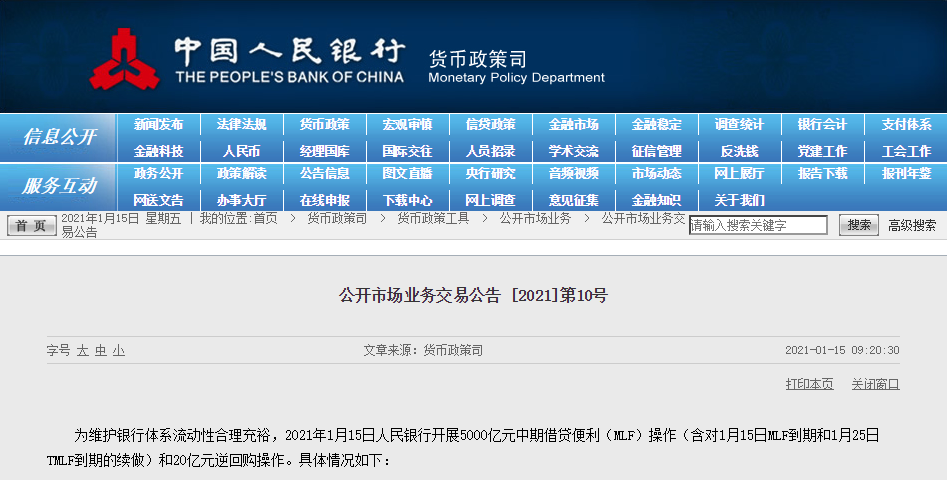Click the 搜索 search button
The width and height of the screenshot is (947, 480).
(x=858, y=226)
